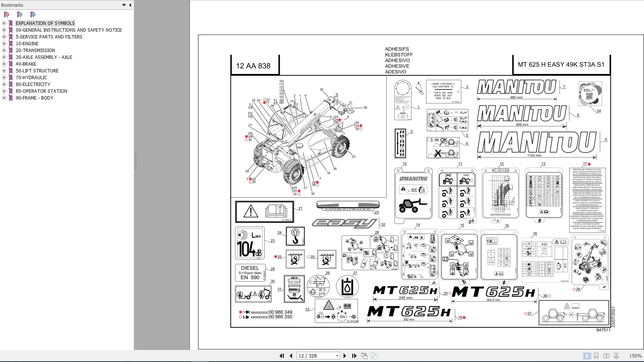Jump to the 10-ENGINE bookmark
This screenshot has width=644, height=362.
(x=27, y=44)
